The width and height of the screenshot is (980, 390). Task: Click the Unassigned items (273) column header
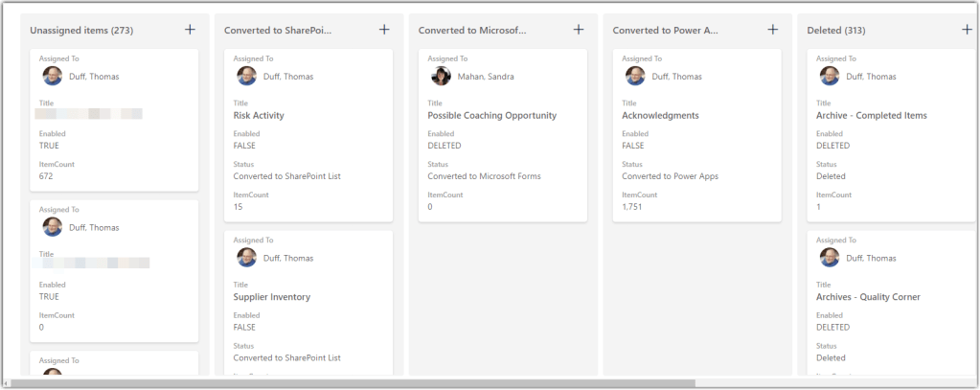pos(81,31)
